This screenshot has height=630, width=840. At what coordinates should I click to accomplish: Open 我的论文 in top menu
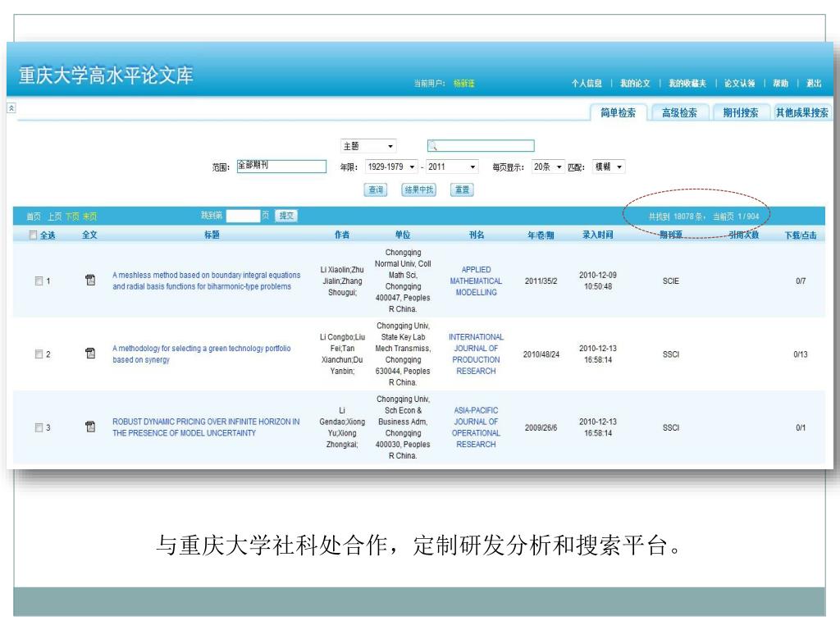[x=636, y=83]
